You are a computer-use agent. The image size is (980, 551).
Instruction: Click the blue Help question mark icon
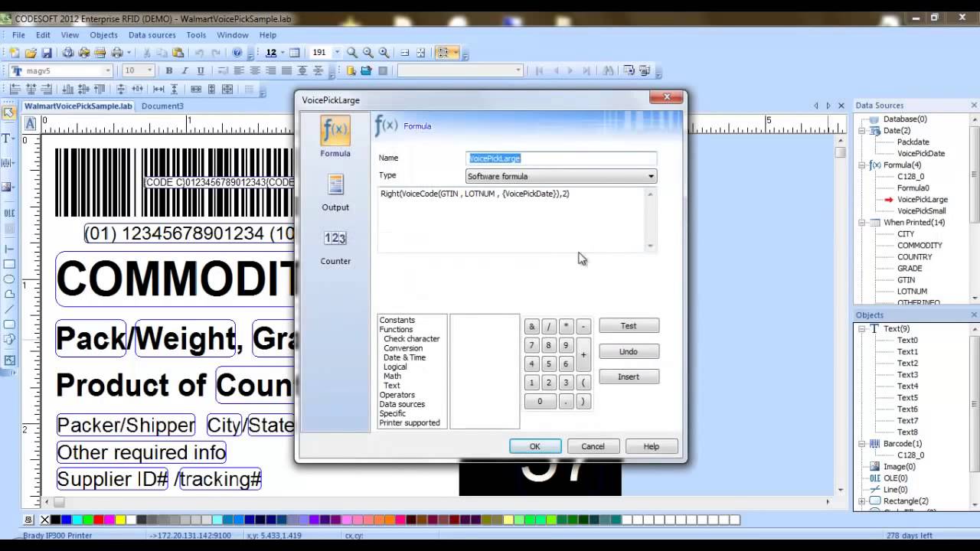coord(237,53)
